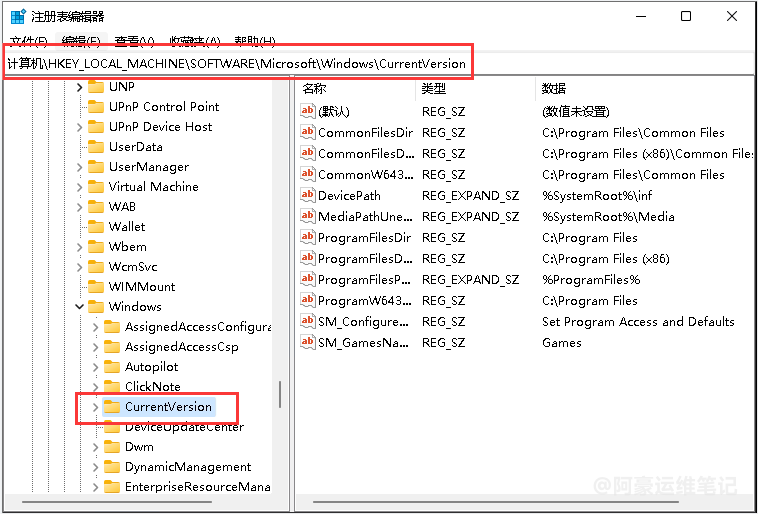The width and height of the screenshot is (758, 514).
Task: Expand the WAB key arrow
Action: pyautogui.click(x=80, y=207)
